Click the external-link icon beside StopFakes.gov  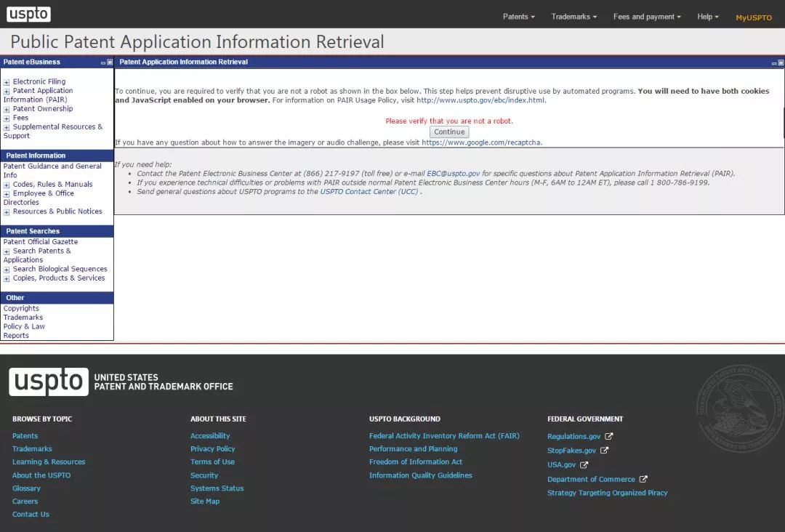click(x=605, y=451)
